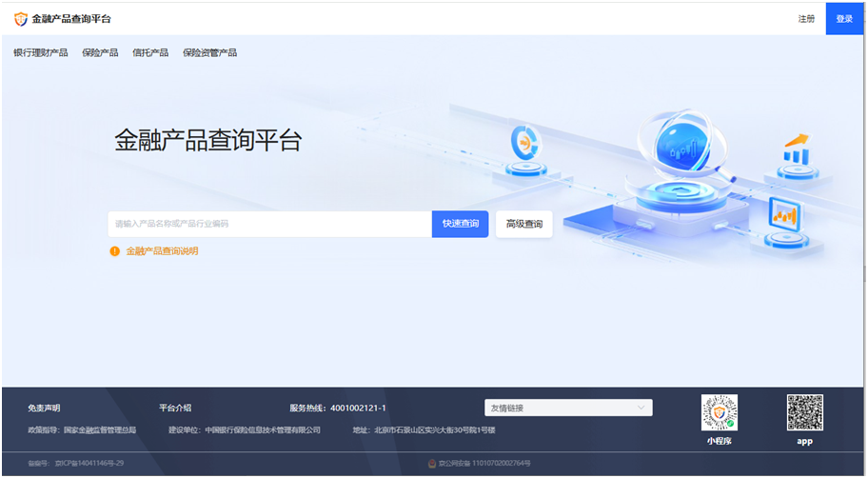Viewport: 868px width, 478px height.
Task: Open the 友情链接 dropdown
Action: point(568,408)
